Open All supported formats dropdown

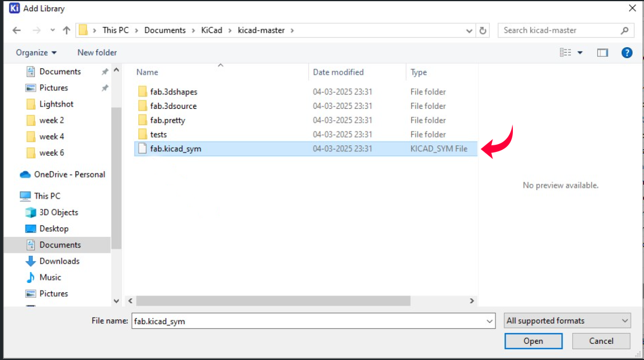point(567,321)
